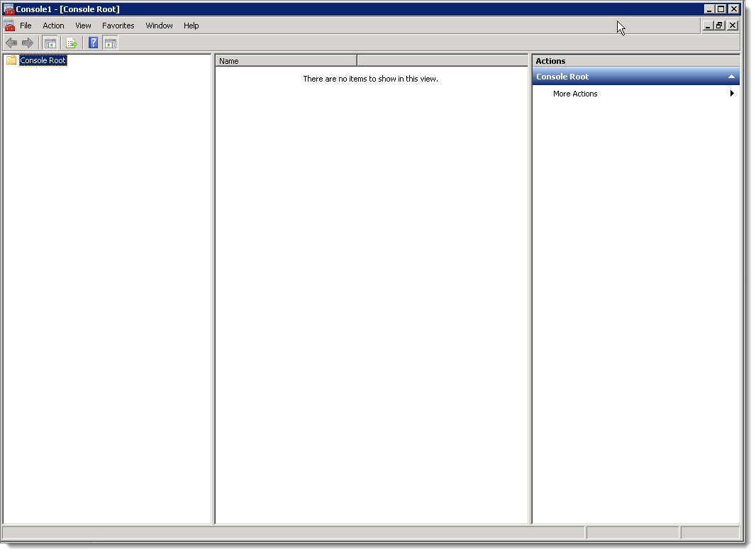The height and width of the screenshot is (554, 756).
Task: Collapse the Console Root section in Actions pane
Action: 731,76
